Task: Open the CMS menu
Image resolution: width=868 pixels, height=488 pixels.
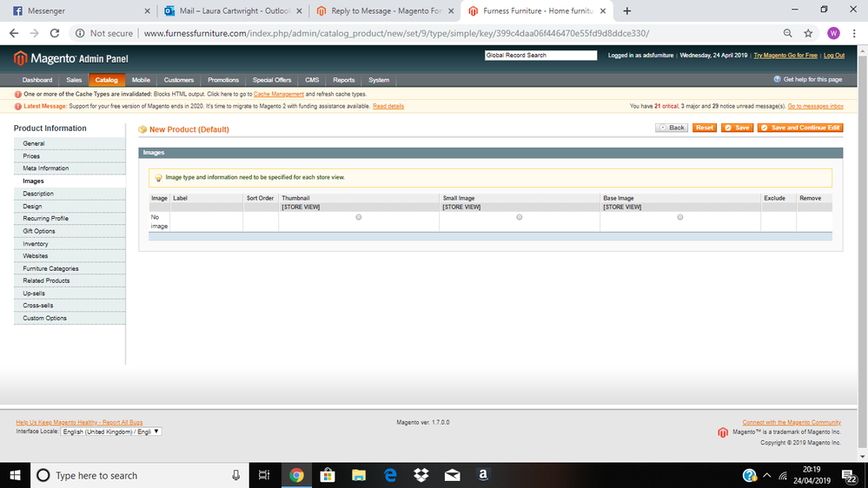Action: tap(312, 80)
